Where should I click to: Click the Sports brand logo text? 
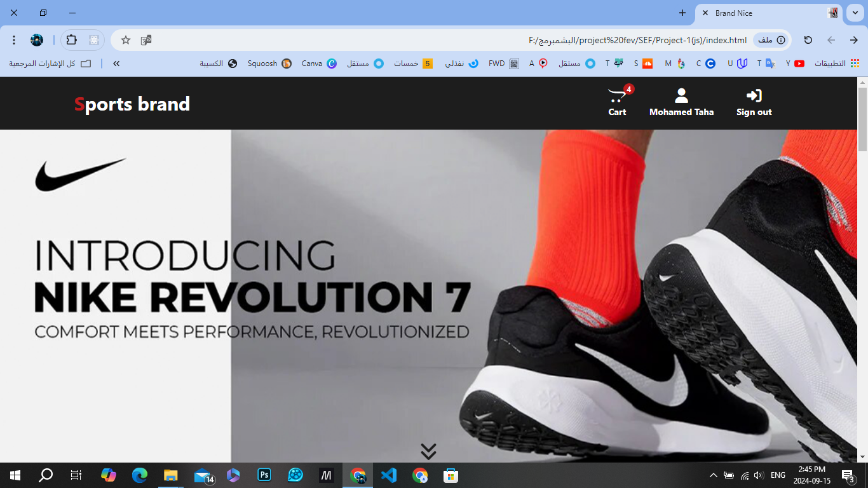click(132, 104)
